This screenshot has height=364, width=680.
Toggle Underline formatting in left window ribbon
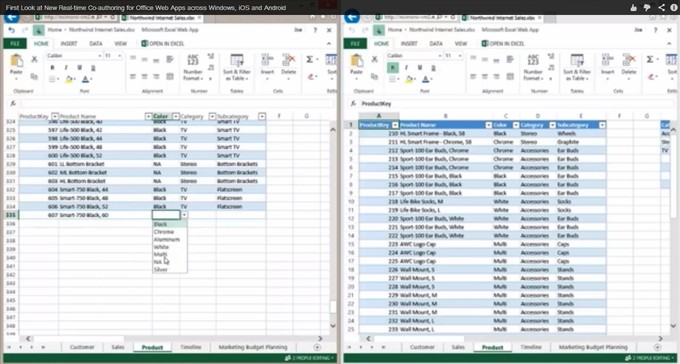coord(80,68)
